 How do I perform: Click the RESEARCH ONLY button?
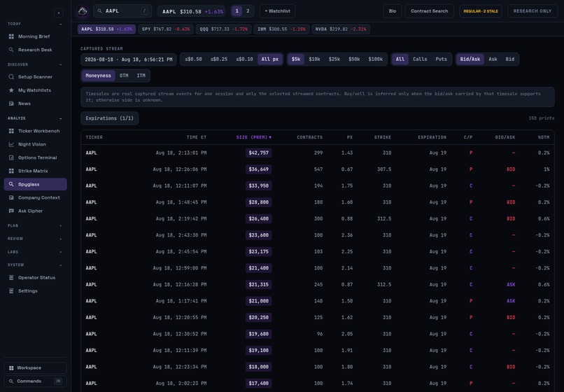click(533, 11)
